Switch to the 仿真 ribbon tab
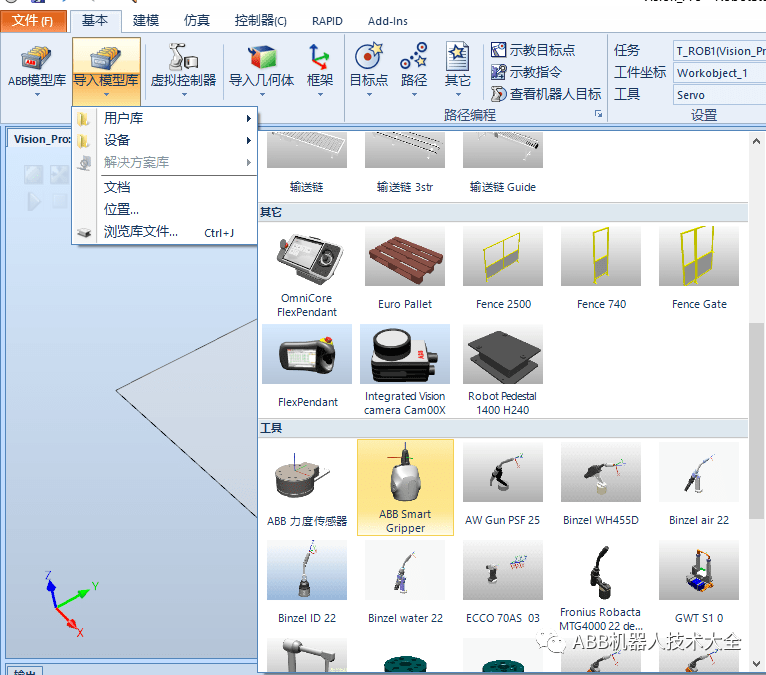Image resolution: width=766 pixels, height=675 pixels. point(196,21)
